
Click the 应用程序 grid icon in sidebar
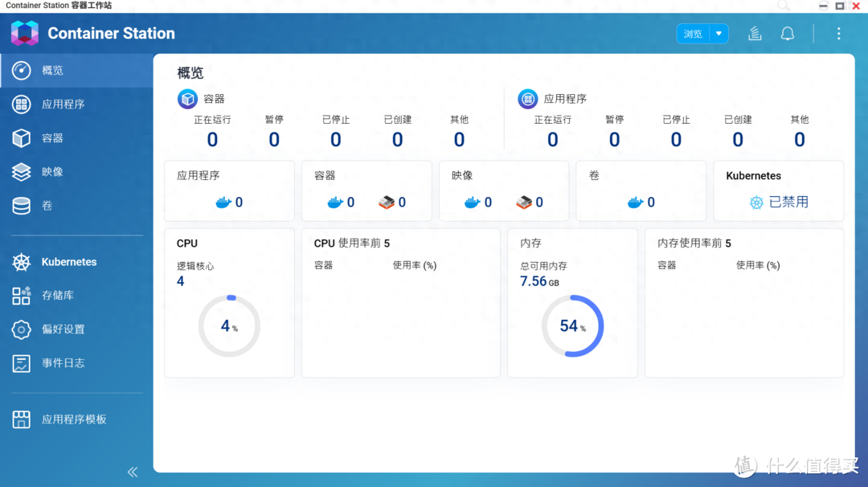tap(22, 104)
